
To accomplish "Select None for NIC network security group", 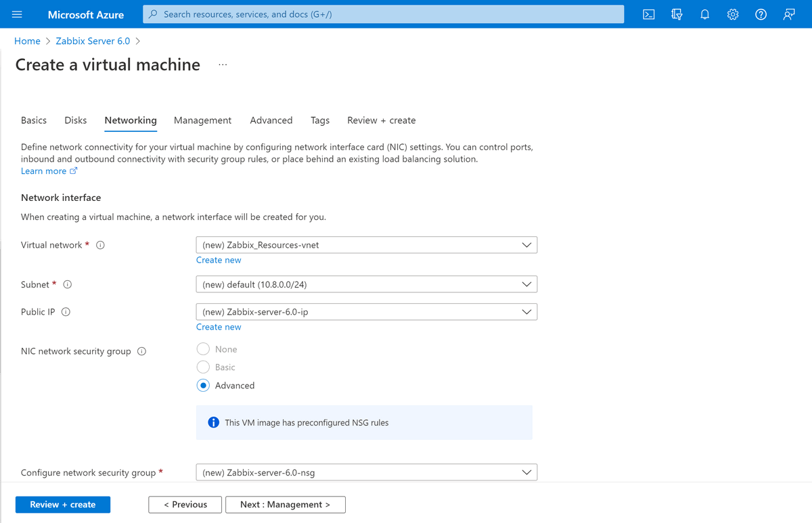I will 203,349.
